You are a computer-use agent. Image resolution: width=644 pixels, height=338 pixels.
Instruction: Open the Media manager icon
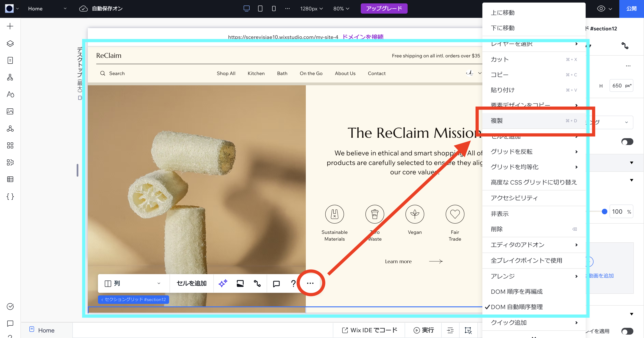(10, 111)
